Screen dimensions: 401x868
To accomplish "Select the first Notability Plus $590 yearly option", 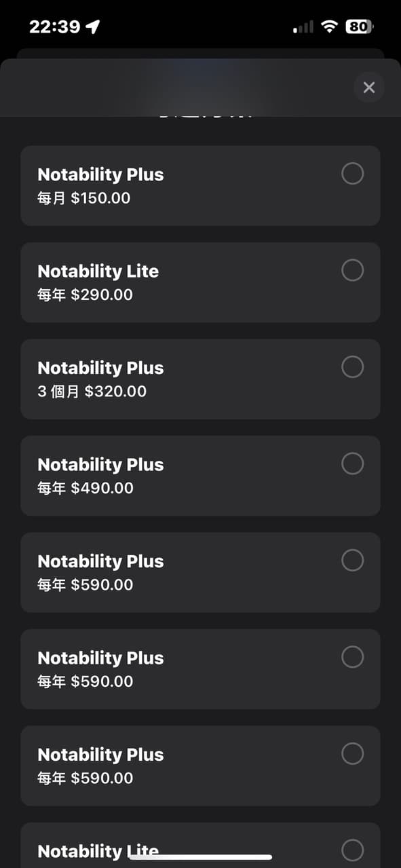I will [352, 560].
